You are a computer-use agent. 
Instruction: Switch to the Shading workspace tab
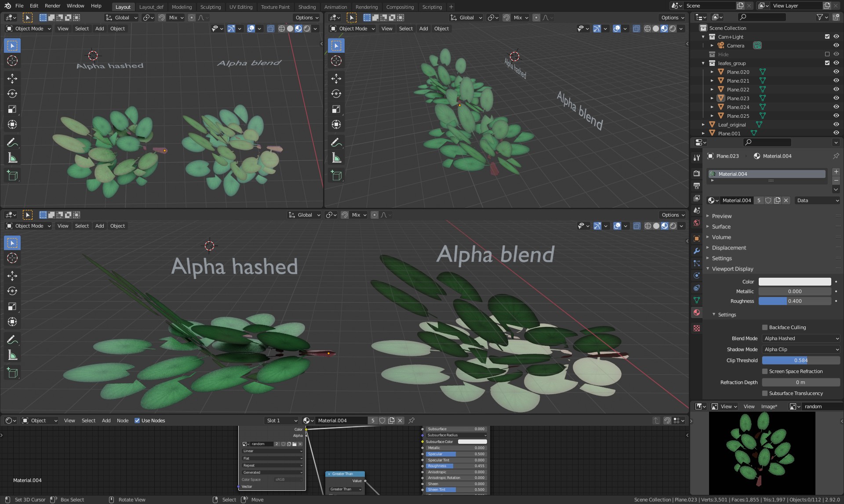tap(307, 7)
